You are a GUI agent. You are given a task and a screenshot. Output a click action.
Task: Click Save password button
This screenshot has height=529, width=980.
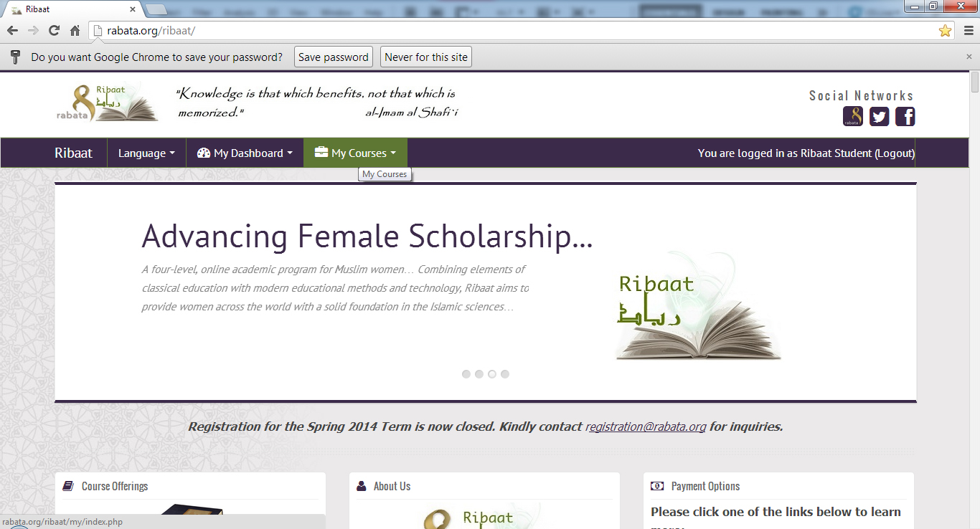[x=334, y=57]
